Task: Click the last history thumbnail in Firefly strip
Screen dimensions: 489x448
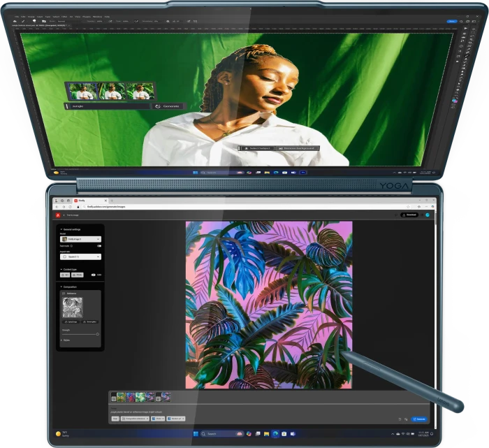Action: (x=166, y=397)
